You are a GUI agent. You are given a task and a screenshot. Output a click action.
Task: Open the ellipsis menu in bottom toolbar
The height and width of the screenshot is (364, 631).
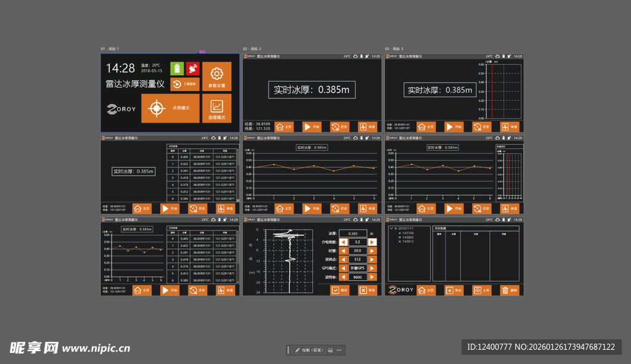point(338,350)
